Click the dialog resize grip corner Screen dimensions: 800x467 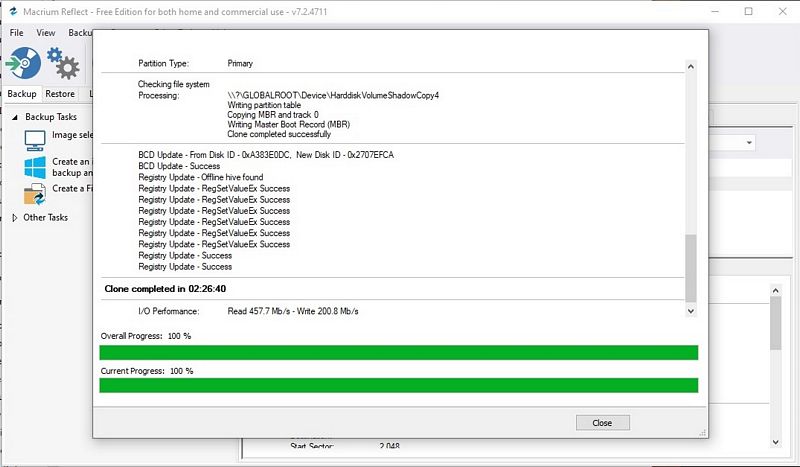[703, 432]
